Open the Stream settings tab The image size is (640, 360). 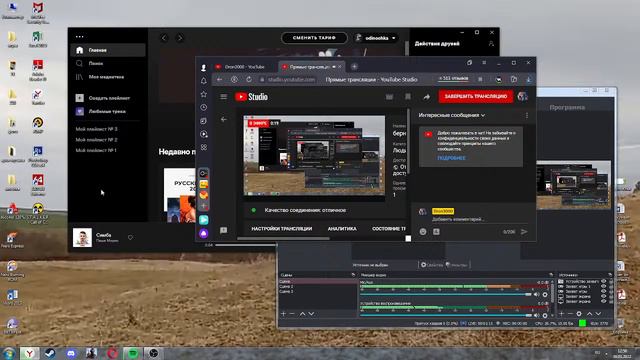pyautogui.click(x=282, y=229)
